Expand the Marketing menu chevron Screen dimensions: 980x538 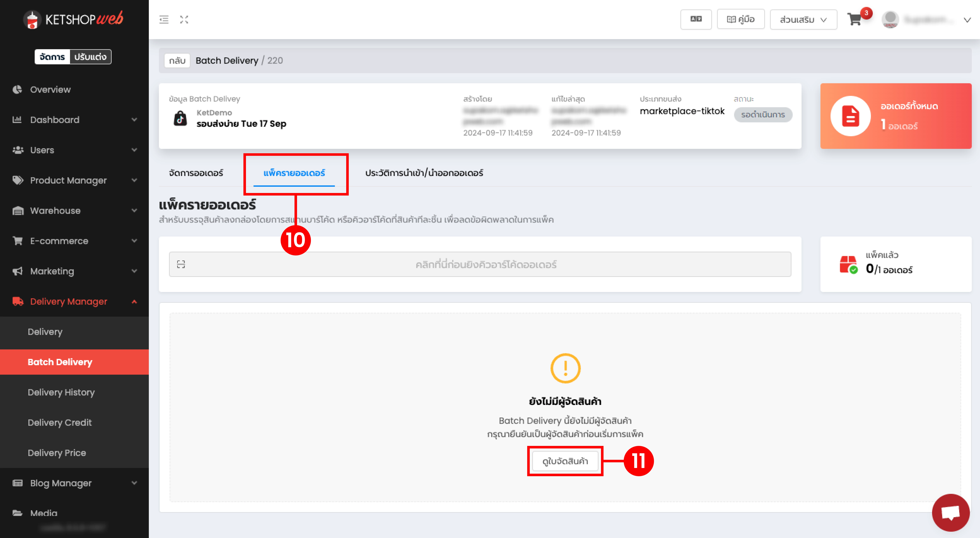[134, 271]
